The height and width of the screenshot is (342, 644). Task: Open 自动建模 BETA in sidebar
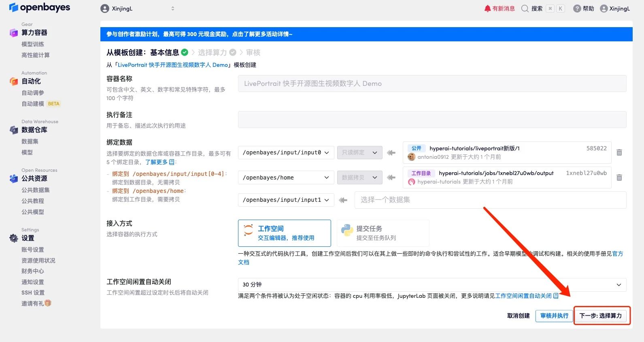[40, 104]
